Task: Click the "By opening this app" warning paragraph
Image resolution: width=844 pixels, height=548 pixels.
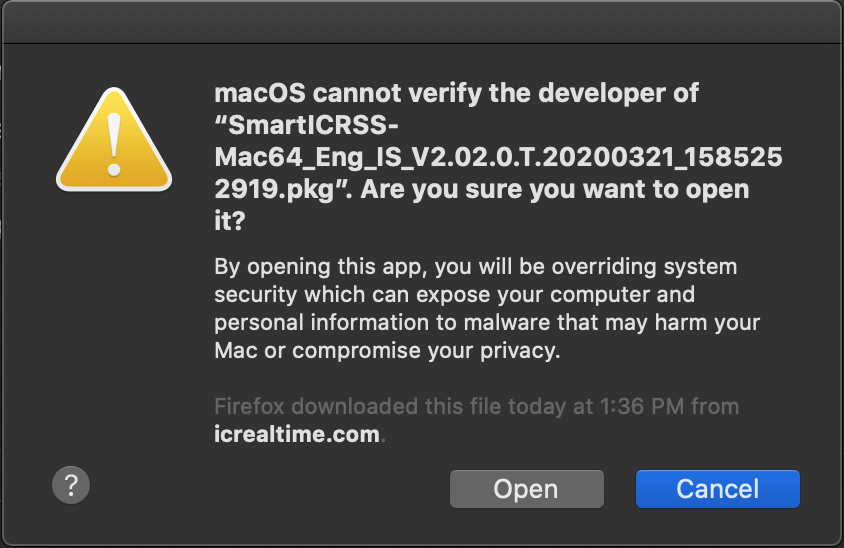Action: (x=487, y=308)
